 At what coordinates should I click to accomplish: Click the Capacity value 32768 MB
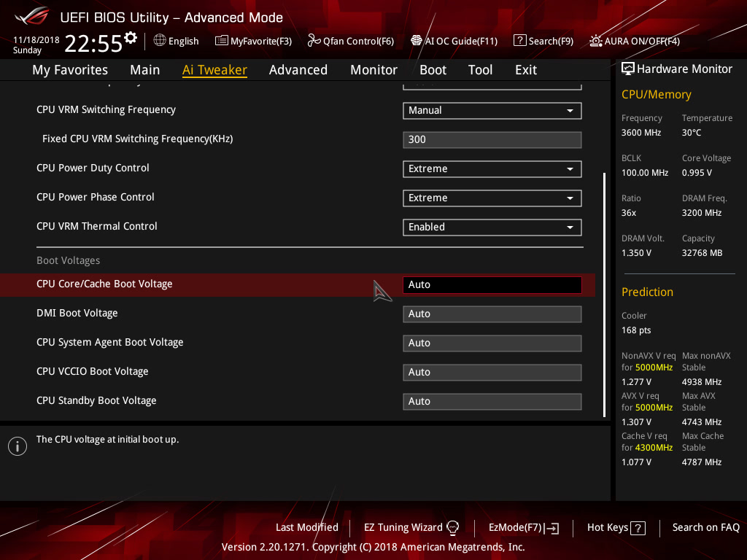pos(702,253)
